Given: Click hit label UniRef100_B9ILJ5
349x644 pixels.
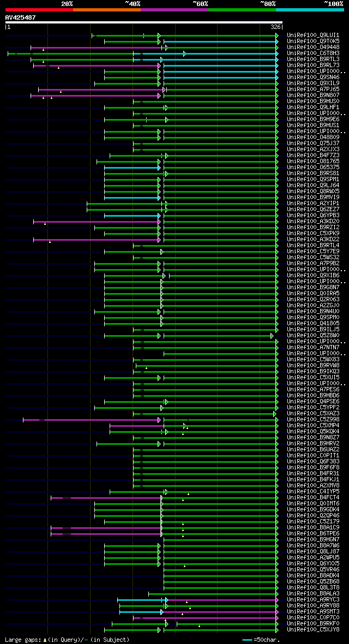Looking at the screenshot, I should click(x=313, y=330).
